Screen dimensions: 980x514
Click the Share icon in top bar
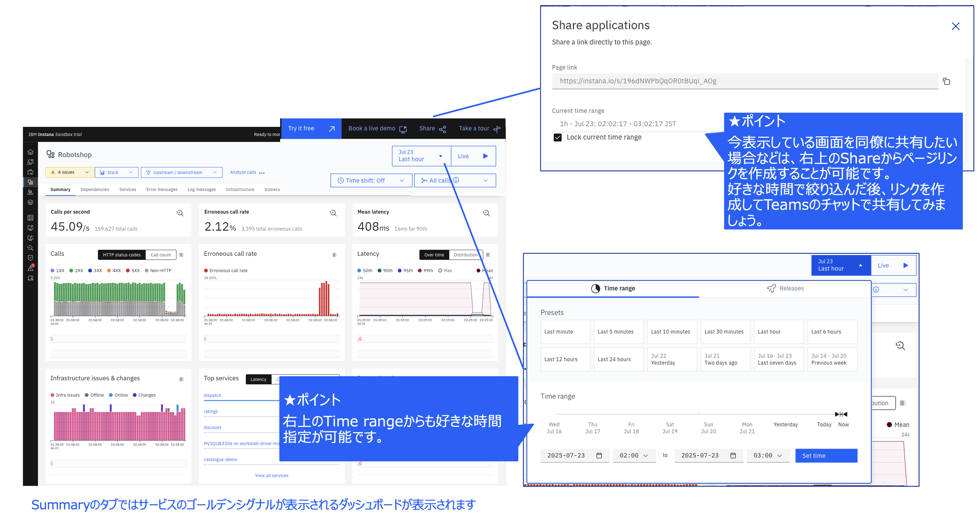[x=442, y=129]
